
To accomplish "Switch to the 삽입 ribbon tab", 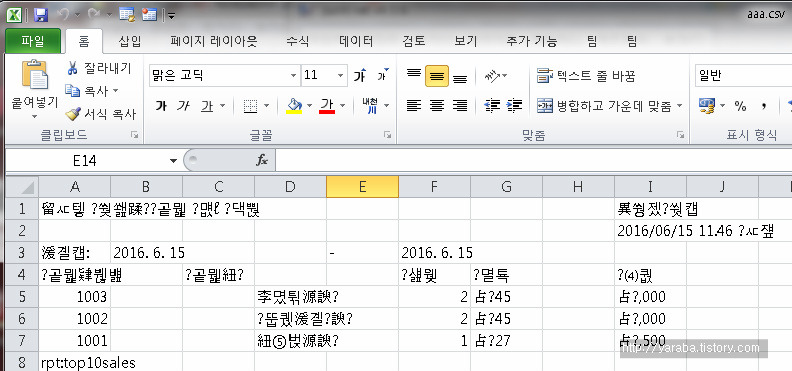I will tap(130, 41).
